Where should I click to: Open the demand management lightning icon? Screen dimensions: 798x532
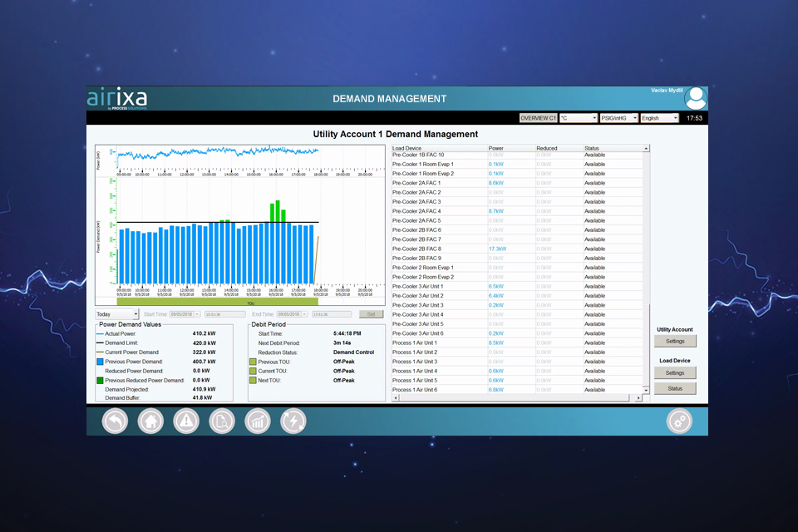click(293, 421)
